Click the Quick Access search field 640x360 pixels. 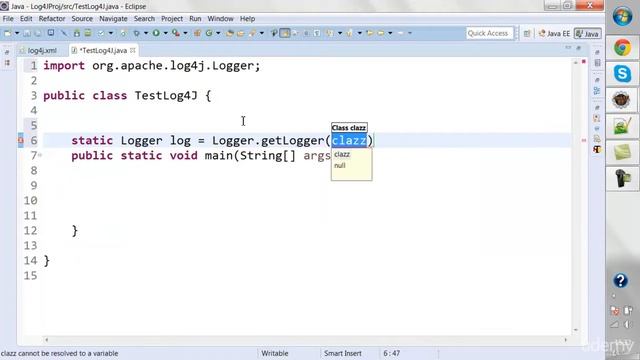[489, 33]
